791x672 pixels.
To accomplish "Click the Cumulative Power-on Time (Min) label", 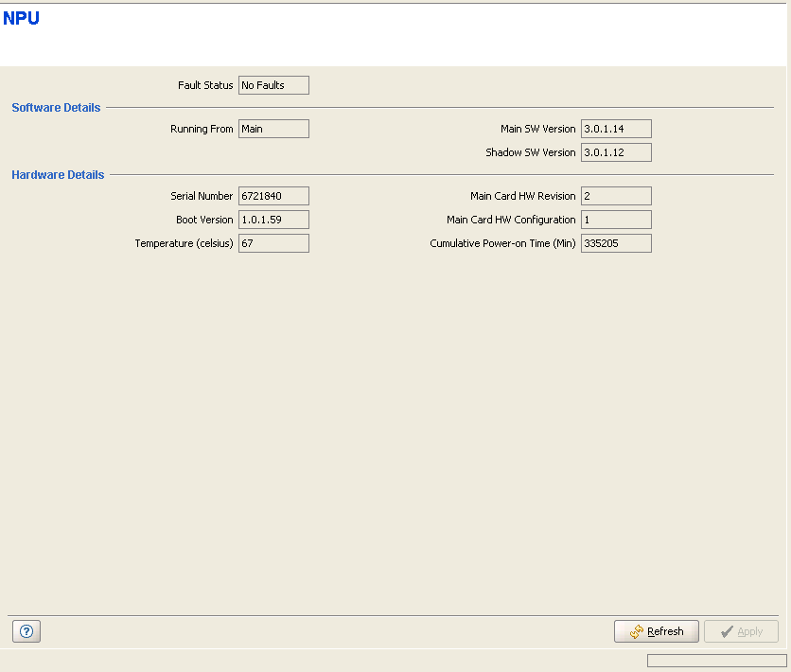I will [x=502, y=243].
